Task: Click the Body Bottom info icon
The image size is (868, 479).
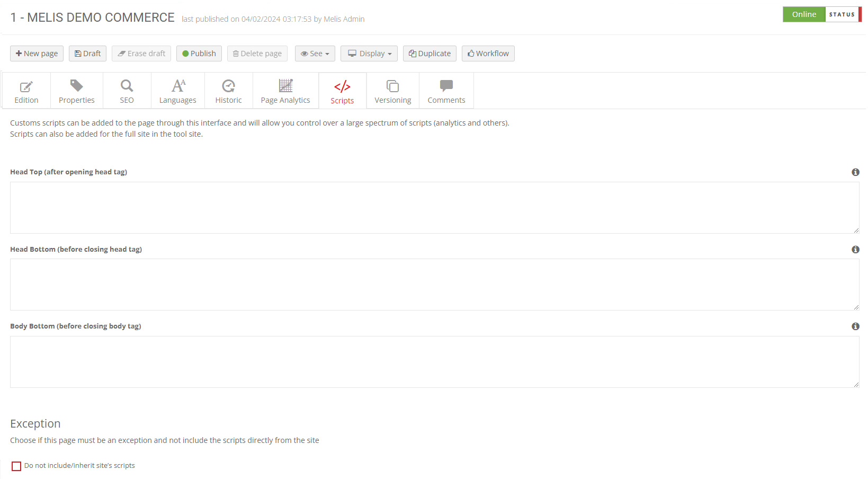Action: [x=855, y=326]
